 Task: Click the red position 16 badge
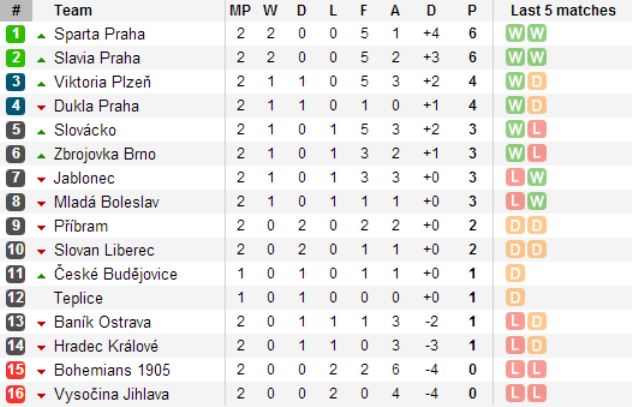pos(15,394)
